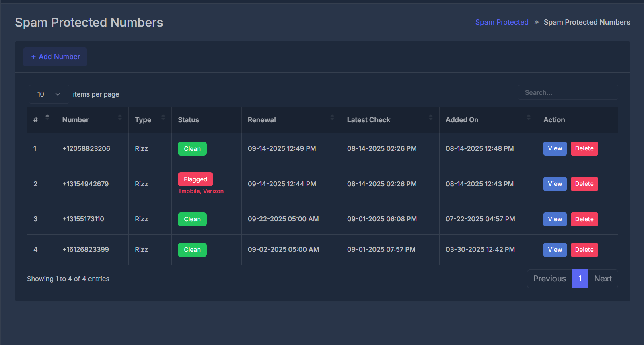Click the Add Number button
This screenshot has width=644, height=345.
click(55, 57)
